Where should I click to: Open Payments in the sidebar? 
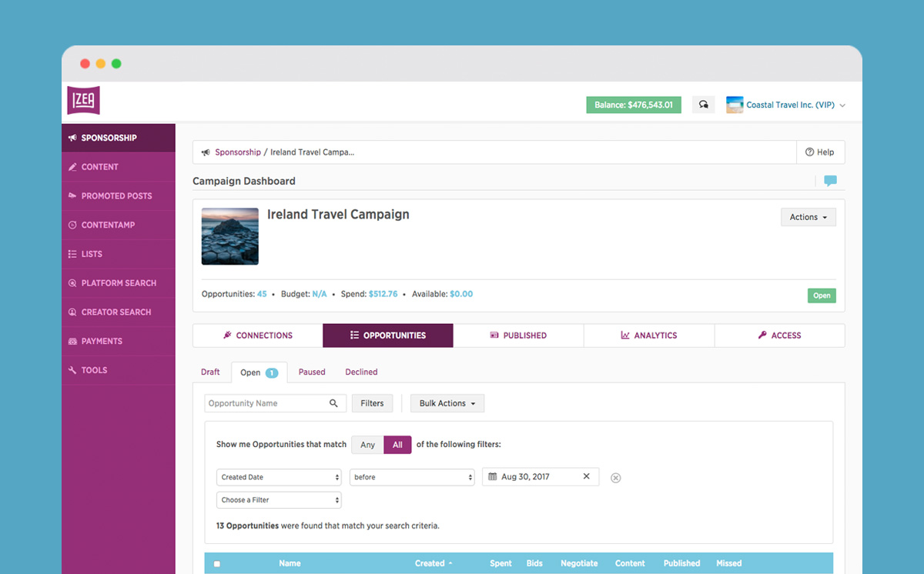[119, 341]
